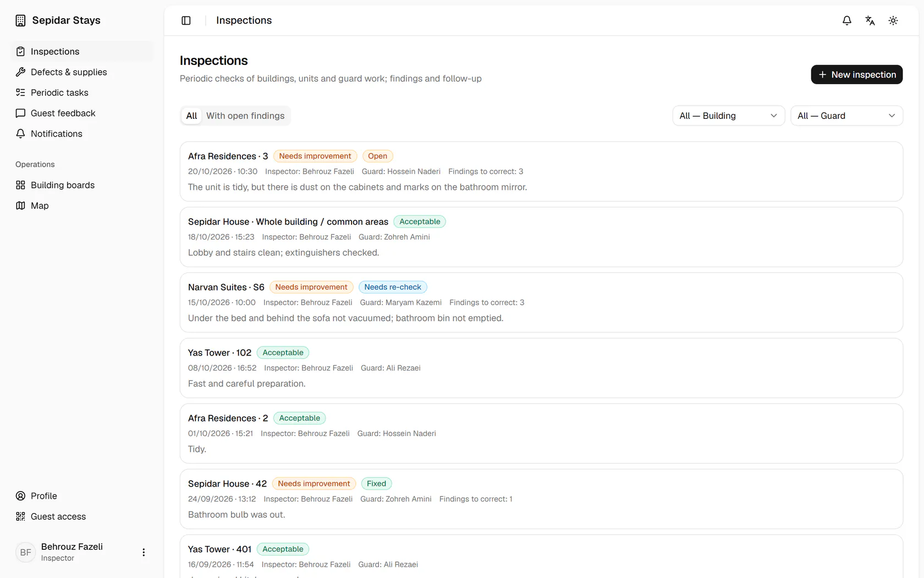Click the language translate icon
This screenshot has height=578, width=924.
coord(870,20)
